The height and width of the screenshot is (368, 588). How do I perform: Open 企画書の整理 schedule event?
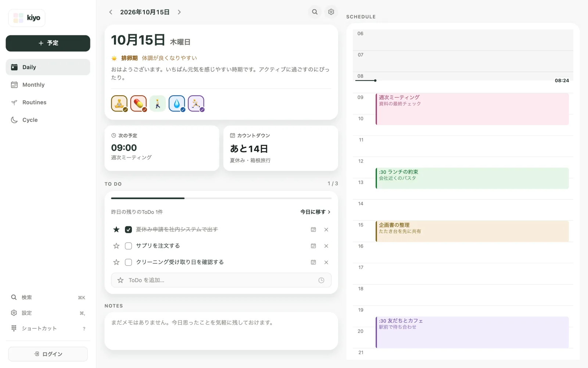[x=472, y=231]
